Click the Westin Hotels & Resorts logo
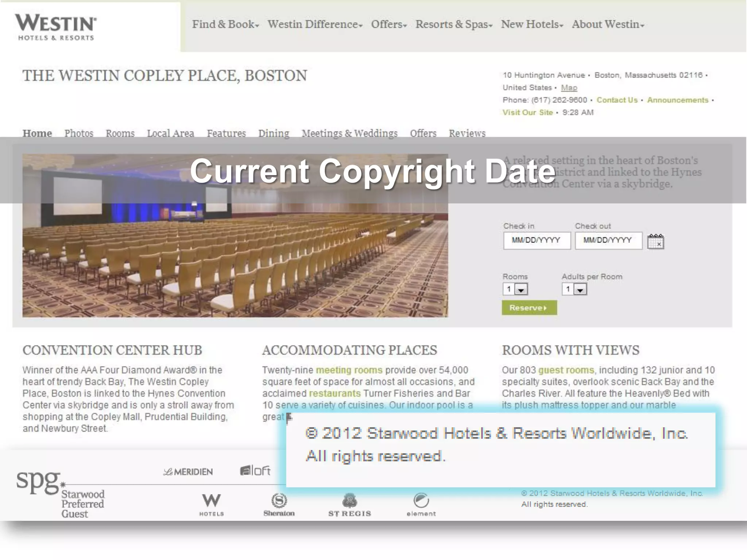Image resolution: width=747 pixels, height=560 pixels. click(56, 27)
